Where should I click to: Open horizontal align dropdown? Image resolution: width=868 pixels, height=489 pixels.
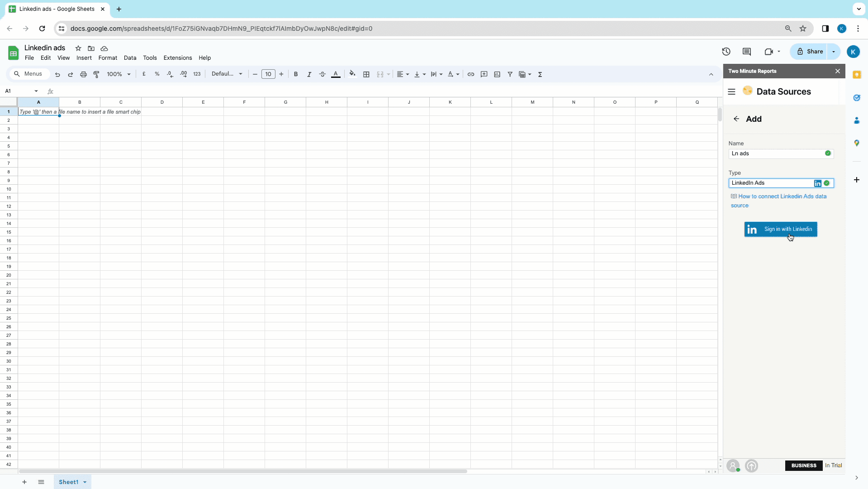point(403,74)
